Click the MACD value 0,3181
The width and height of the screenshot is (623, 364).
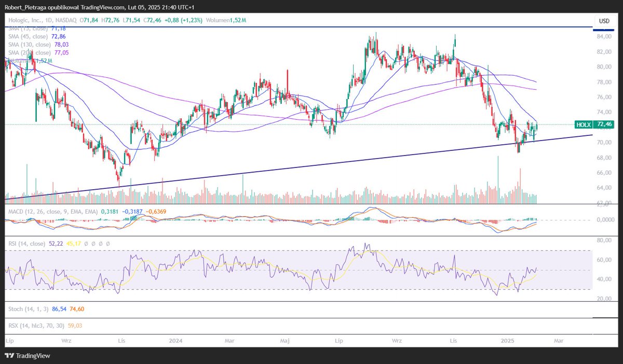pyautogui.click(x=109, y=212)
